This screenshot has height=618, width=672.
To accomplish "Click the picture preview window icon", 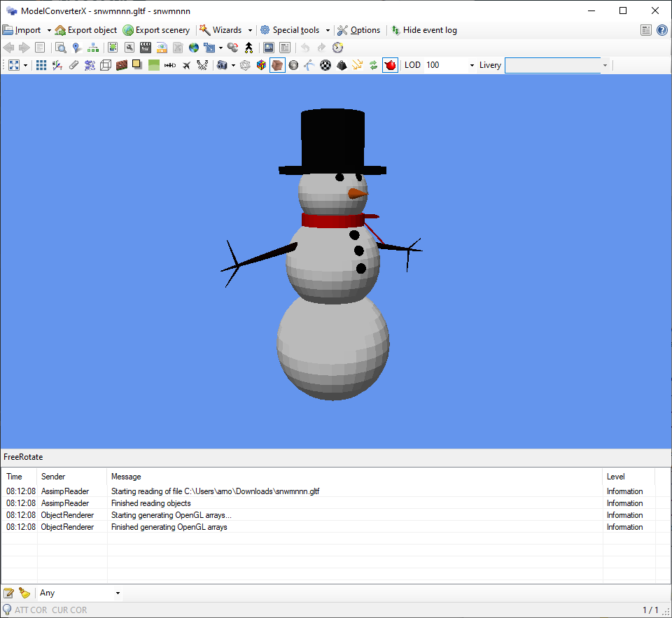I will tap(269, 48).
